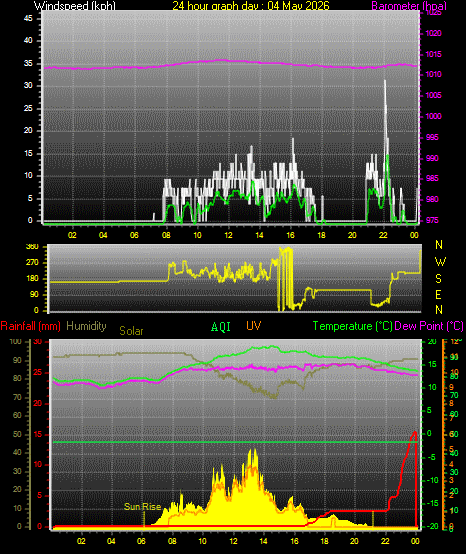
Task: Click the Rainfall (mm) legend label
Action: point(31,326)
